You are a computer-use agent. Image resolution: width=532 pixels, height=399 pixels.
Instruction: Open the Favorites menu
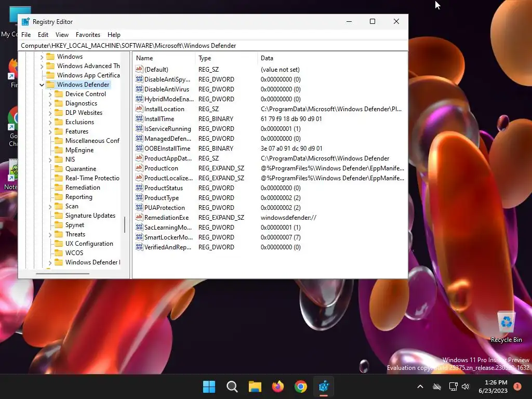[x=88, y=35]
